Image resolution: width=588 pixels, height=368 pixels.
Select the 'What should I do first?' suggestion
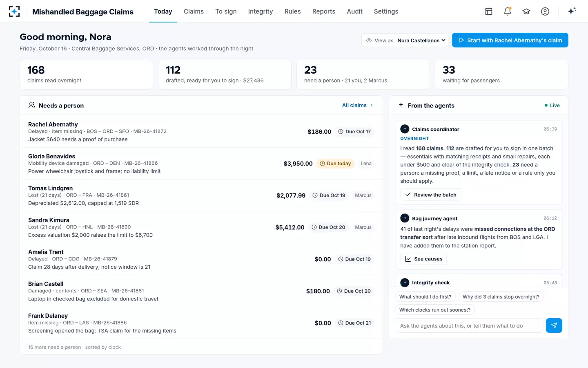pos(425,297)
